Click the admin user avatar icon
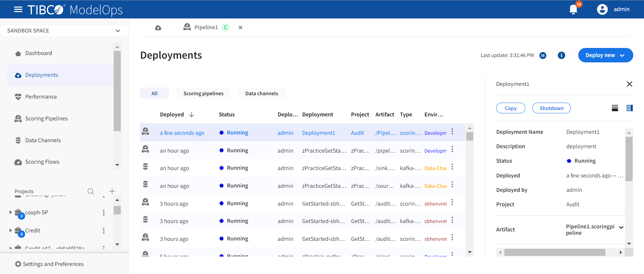 [x=602, y=9]
